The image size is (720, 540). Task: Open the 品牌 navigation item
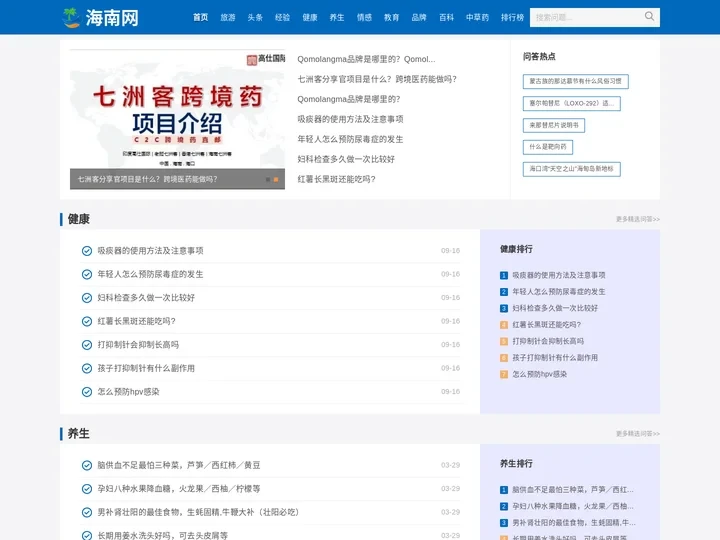click(419, 17)
